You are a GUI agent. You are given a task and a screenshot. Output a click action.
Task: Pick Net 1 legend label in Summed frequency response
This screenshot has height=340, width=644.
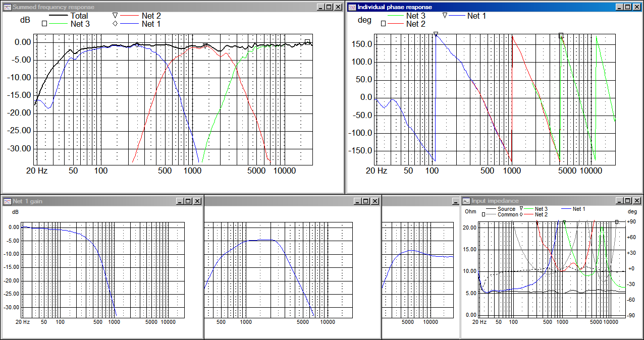tap(151, 24)
